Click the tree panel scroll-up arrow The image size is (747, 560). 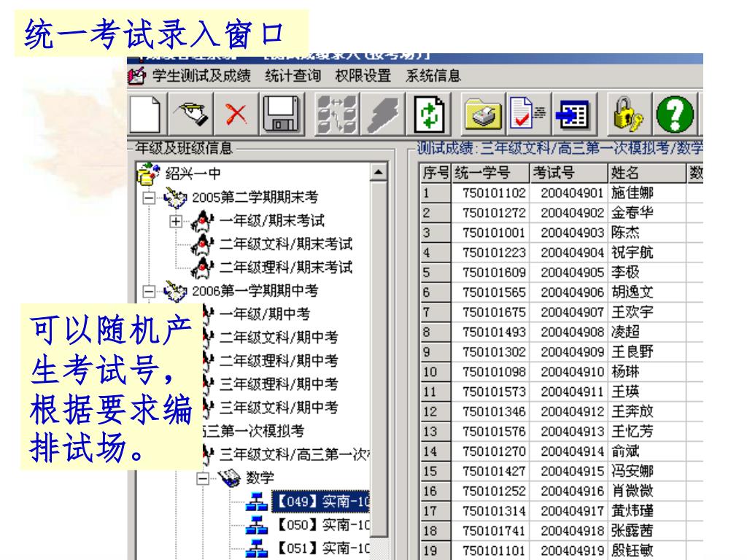[x=379, y=172]
